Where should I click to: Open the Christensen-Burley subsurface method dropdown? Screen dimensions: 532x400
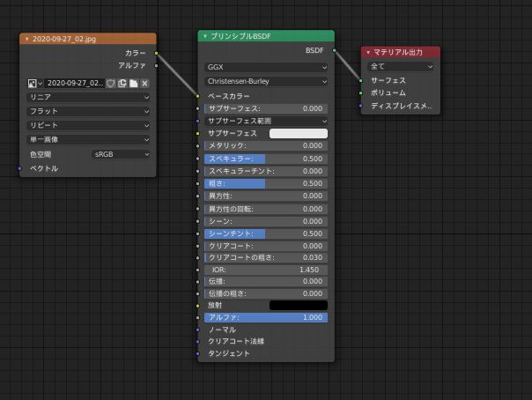point(266,81)
